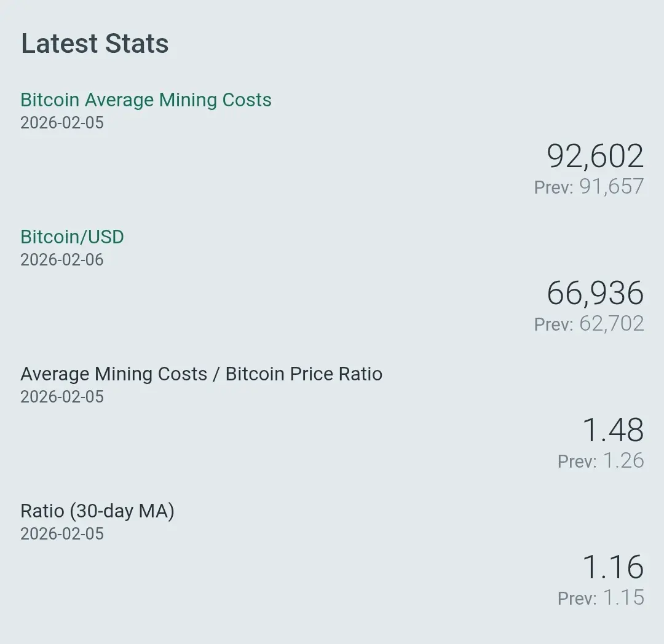
Task: Click the previous ratio value 1.26
Action: pos(623,461)
